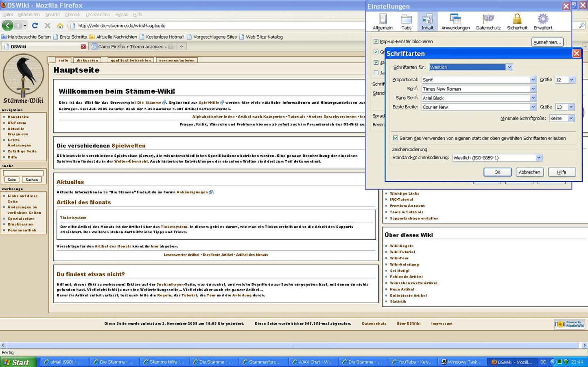Go back with the green arrow
This screenshot has height=367, width=588.
(8, 26)
